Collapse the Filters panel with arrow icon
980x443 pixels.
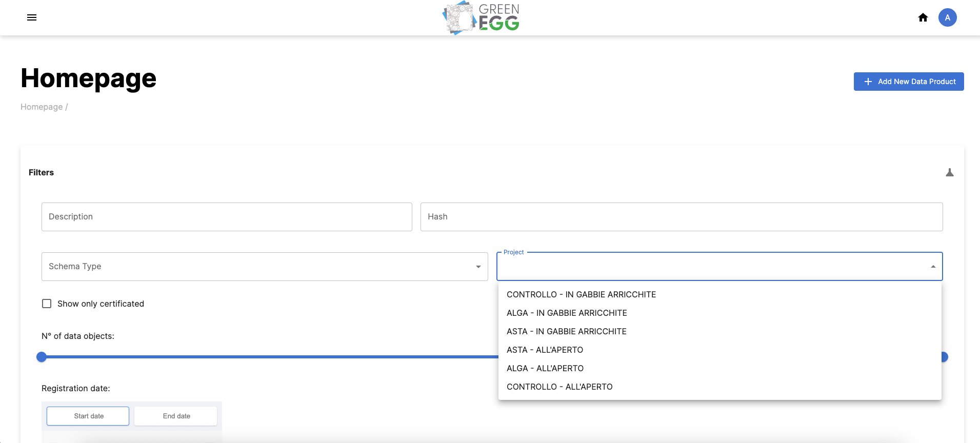click(949, 173)
